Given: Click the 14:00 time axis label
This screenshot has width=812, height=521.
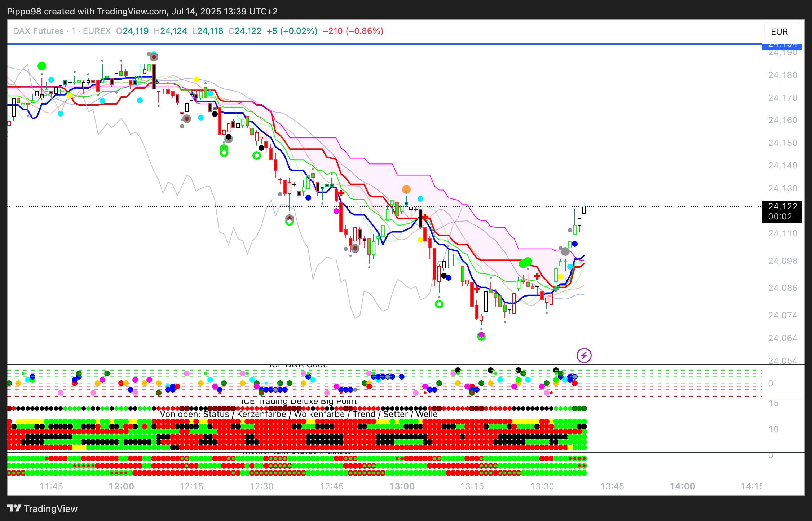Looking at the screenshot, I should coord(682,486).
